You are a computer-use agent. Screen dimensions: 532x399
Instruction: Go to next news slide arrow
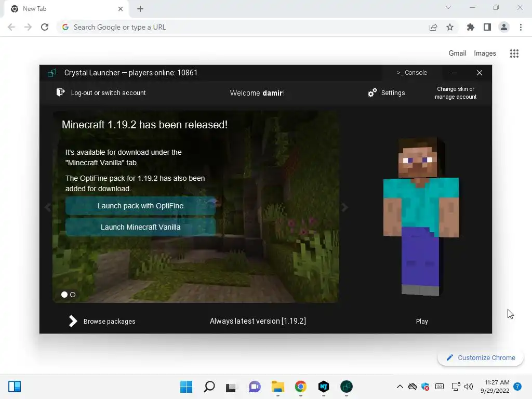(x=345, y=207)
